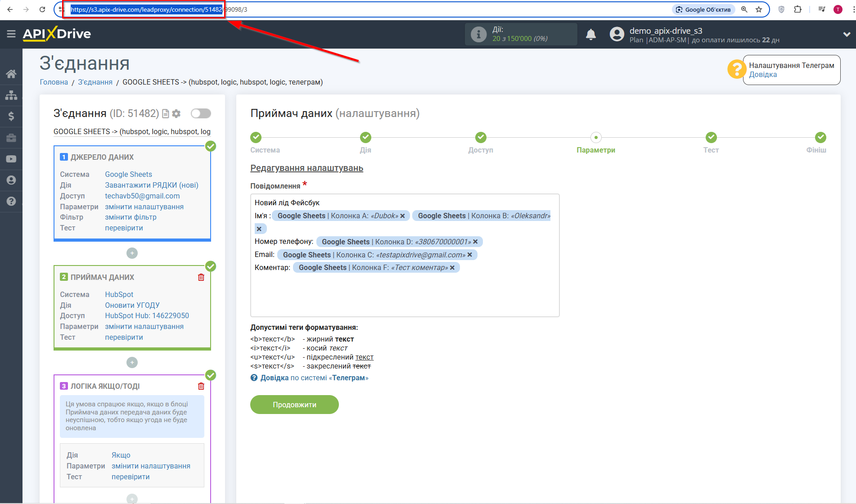
Task: Open techavb50@gmail.com access link
Action: click(142, 196)
